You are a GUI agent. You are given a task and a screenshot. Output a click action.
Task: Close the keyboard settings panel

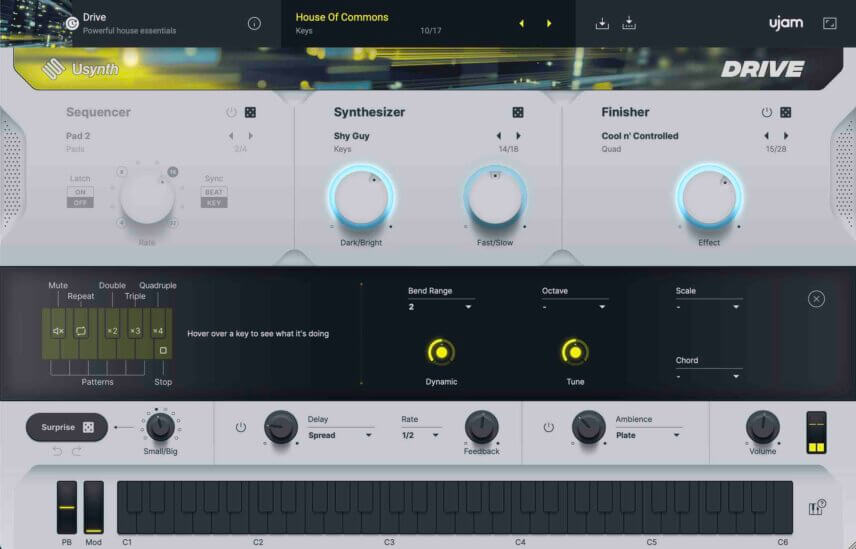tap(816, 299)
